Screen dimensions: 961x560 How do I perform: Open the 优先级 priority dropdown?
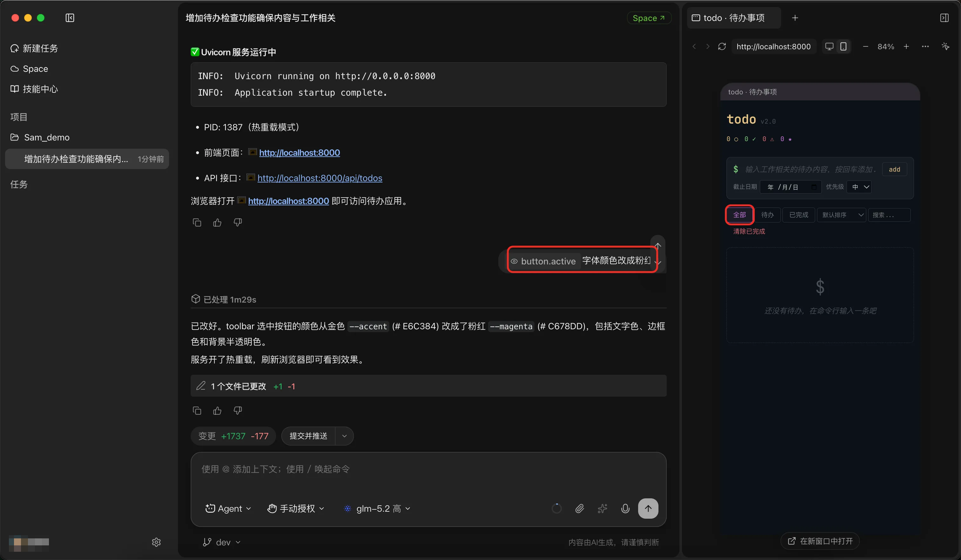(x=859, y=187)
